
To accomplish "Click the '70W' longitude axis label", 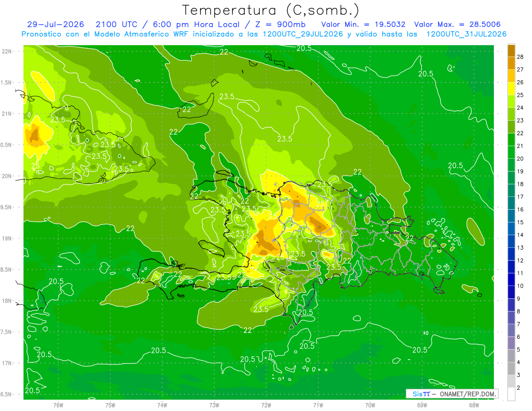I will tap(370, 405).
